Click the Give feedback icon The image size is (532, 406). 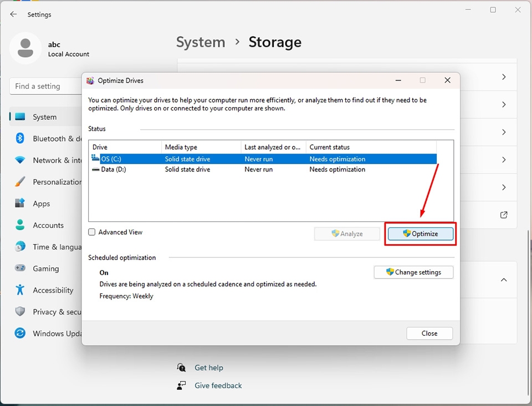(x=181, y=385)
